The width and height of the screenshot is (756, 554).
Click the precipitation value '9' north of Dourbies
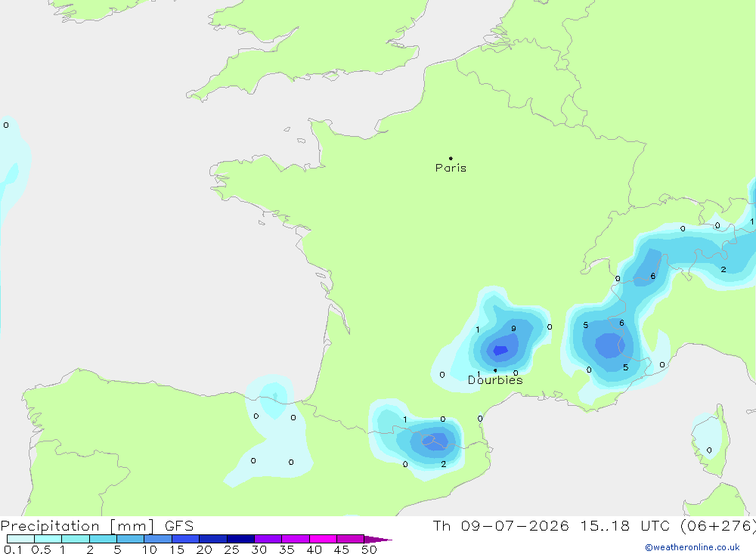point(513,328)
